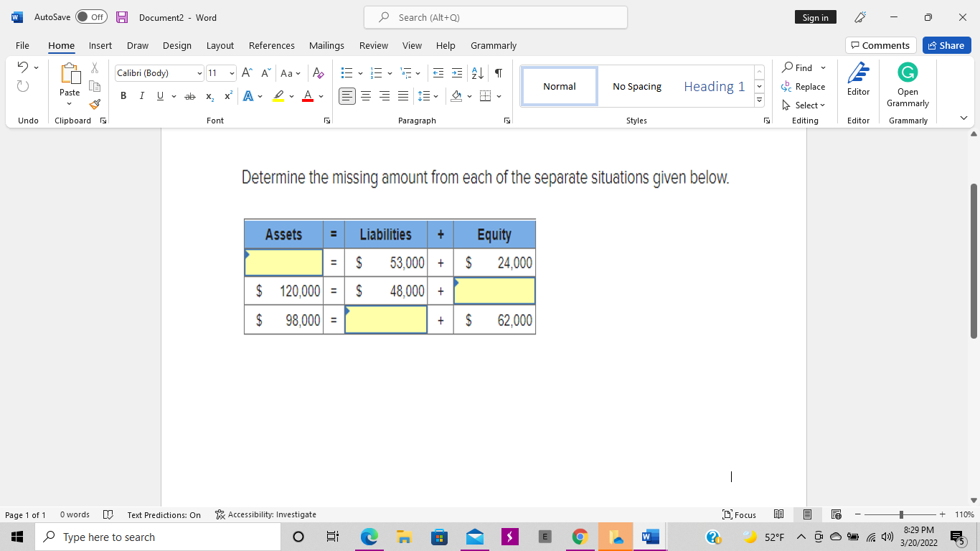Switch to the Insert tab
The image size is (980, 551).
(x=100, y=45)
